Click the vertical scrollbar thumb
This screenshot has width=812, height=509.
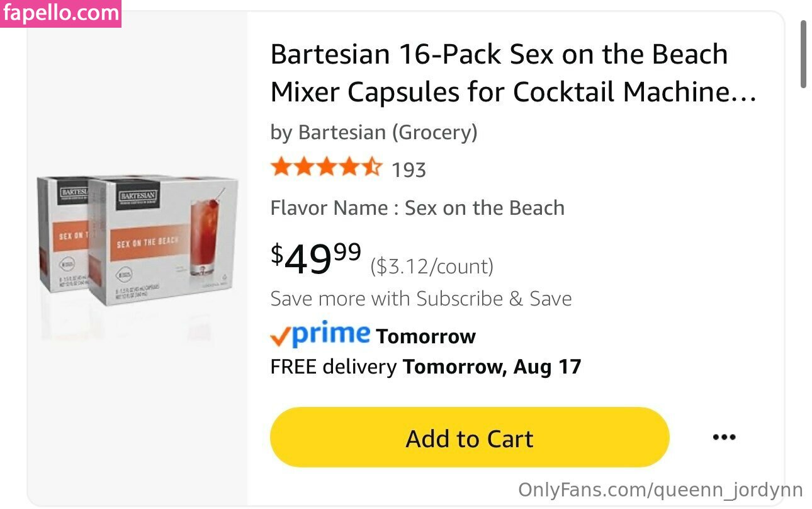[x=803, y=54]
